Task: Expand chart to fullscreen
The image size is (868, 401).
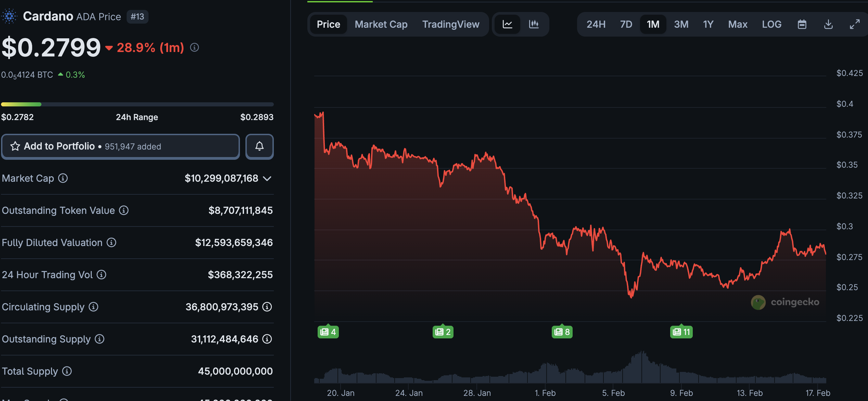Action: tap(855, 24)
